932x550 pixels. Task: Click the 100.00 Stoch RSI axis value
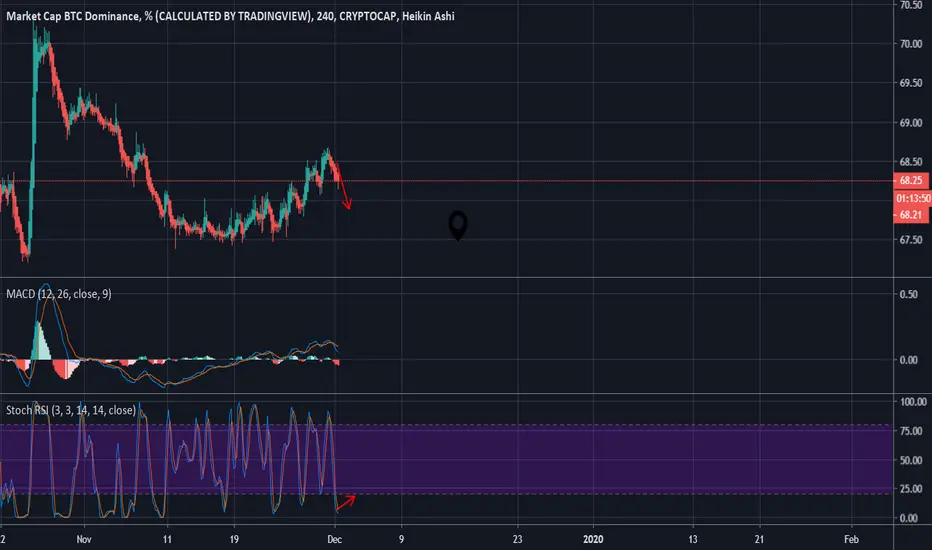913,402
